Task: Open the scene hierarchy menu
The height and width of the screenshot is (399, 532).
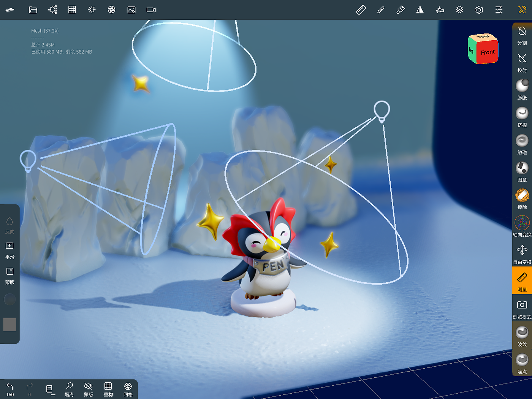Action: click(53, 10)
